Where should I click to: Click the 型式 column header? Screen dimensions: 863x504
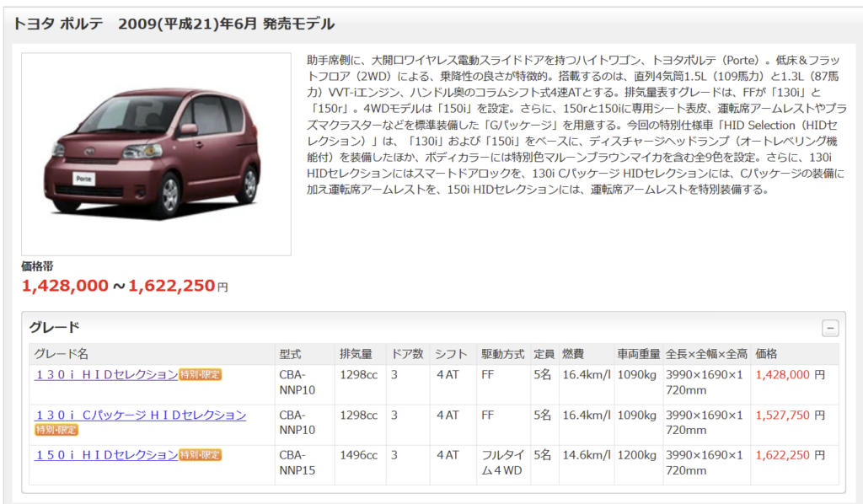290,354
